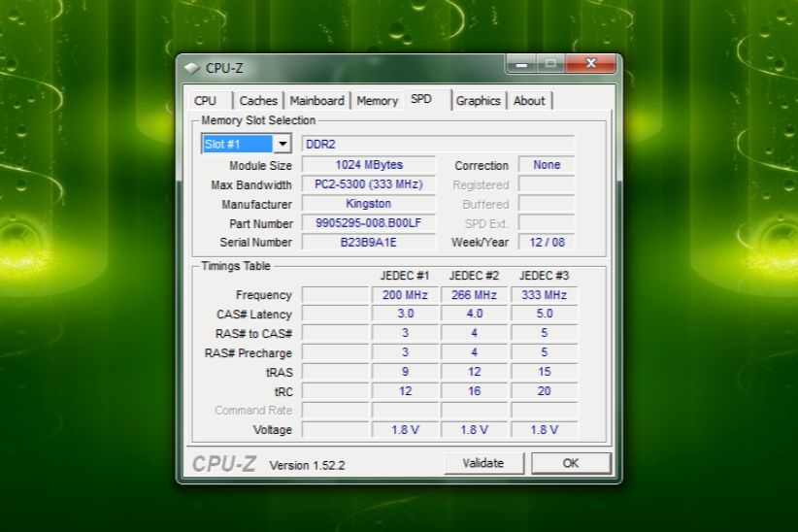
Task: Click the empty SPD Ext. field
Action: coord(547,223)
